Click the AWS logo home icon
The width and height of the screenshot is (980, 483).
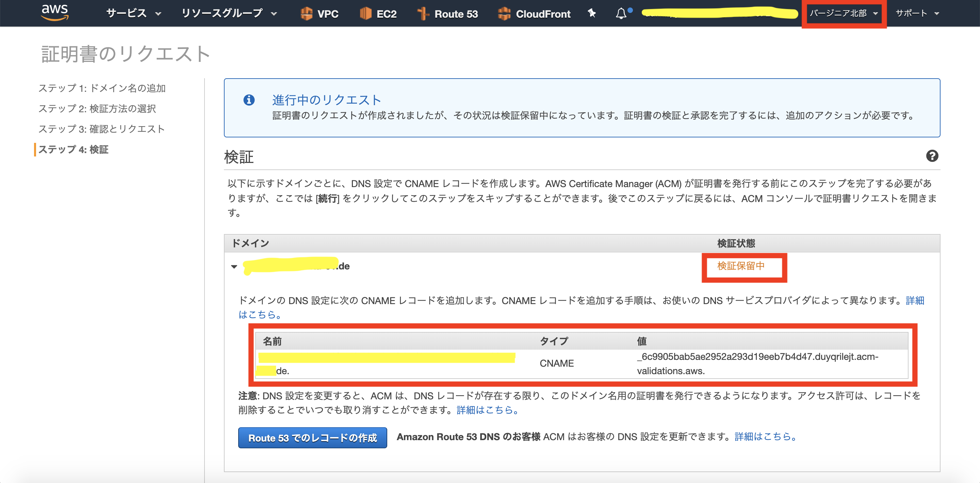(55, 12)
